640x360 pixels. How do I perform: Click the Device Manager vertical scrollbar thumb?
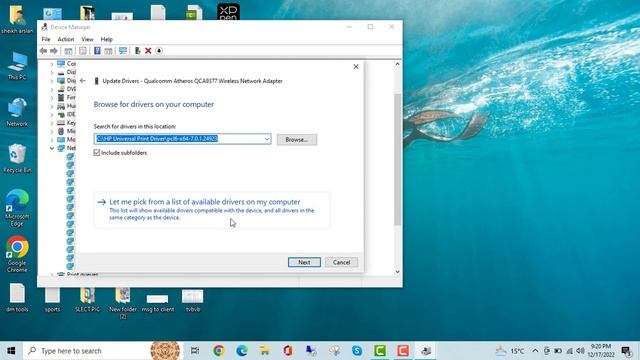[398, 159]
